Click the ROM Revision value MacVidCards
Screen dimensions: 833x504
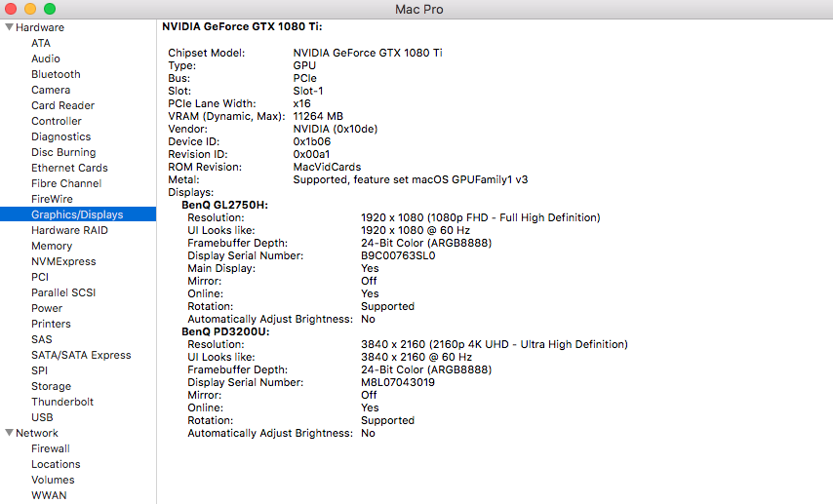[327, 167]
